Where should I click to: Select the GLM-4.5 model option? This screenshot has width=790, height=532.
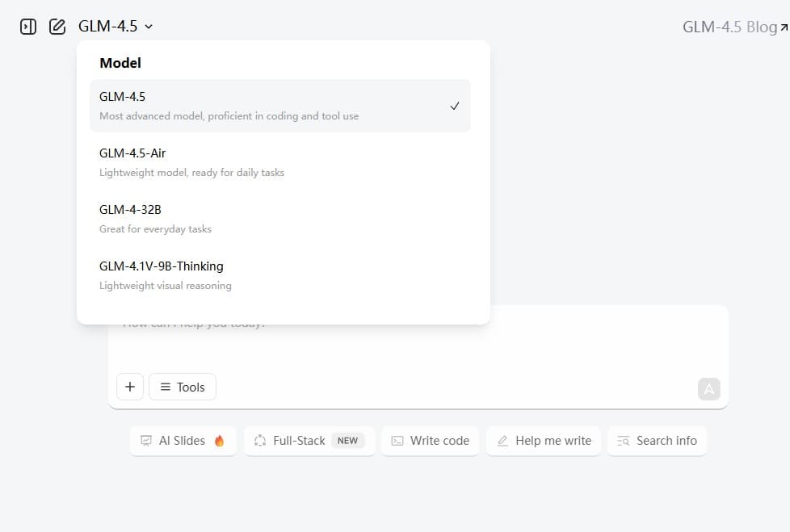pyautogui.click(x=280, y=106)
